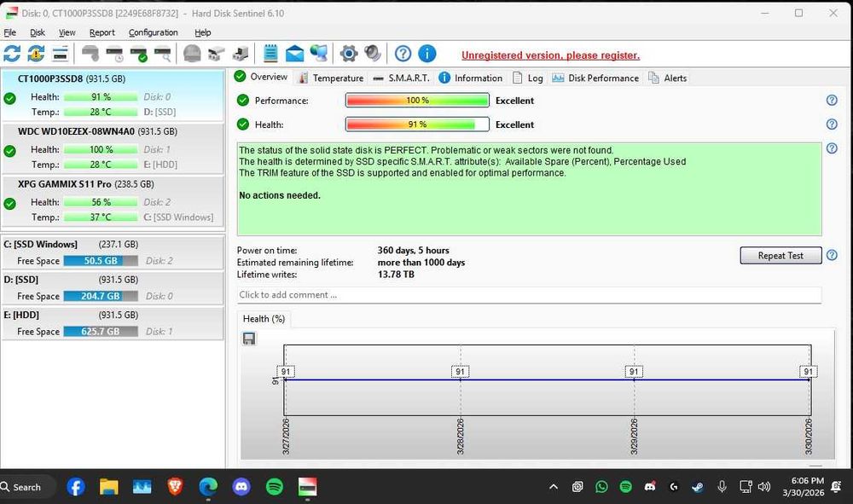Click the Unregistered version please register link
The height and width of the screenshot is (504, 853).
tap(550, 55)
